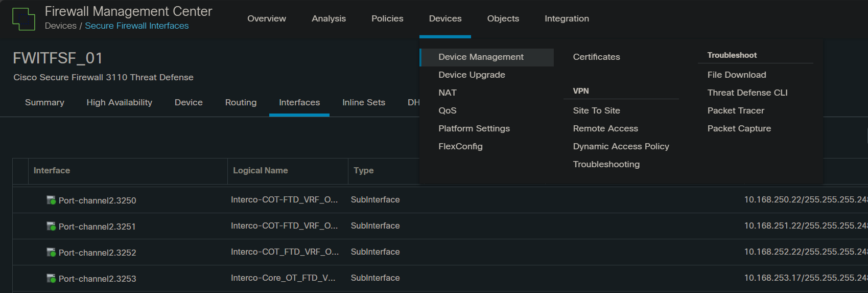Click the 10.168.250.22 IP address cell
This screenshot has width=868, height=293.
point(806,199)
